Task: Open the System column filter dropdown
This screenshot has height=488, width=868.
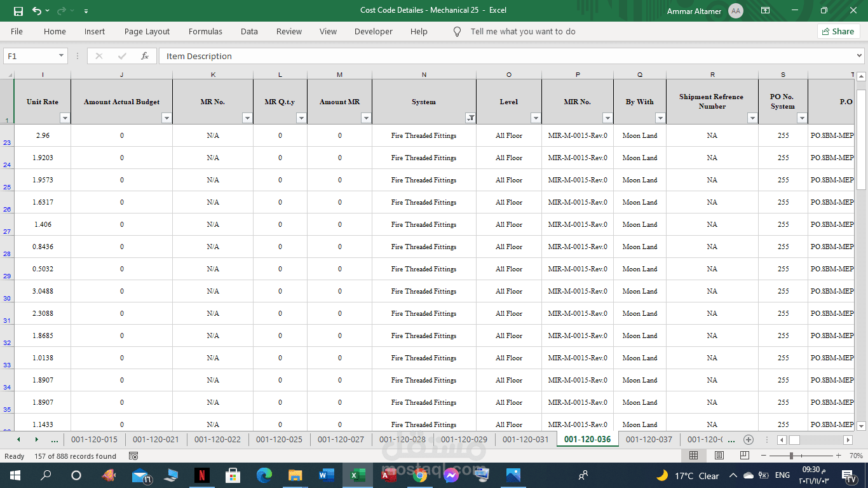Action: point(470,118)
